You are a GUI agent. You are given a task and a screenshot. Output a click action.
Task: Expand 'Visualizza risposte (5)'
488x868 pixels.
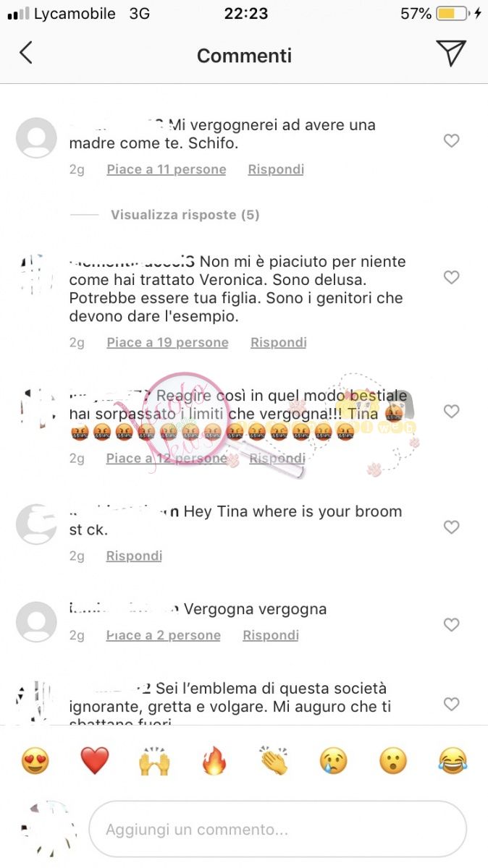tap(185, 215)
